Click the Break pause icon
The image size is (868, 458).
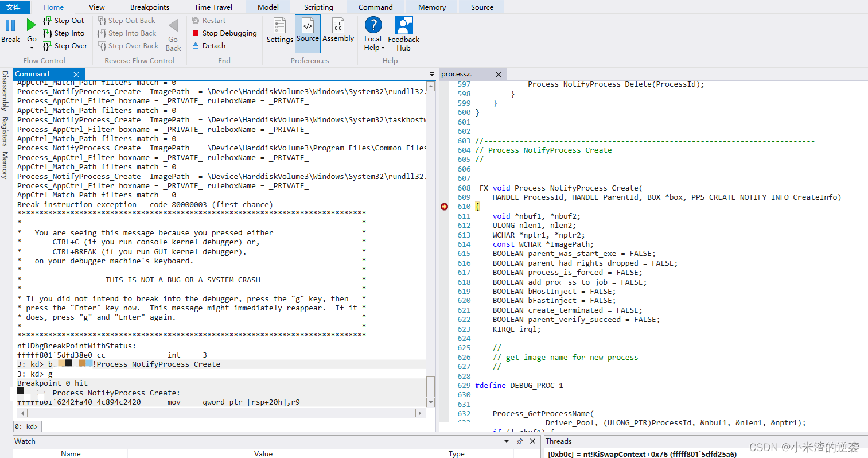pos(10,25)
